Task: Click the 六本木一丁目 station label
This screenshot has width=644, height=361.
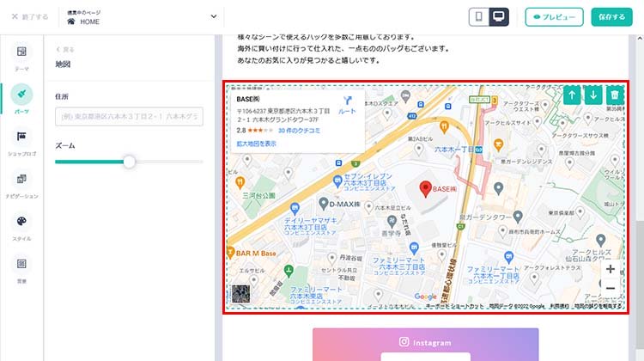Action: [x=454, y=150]
